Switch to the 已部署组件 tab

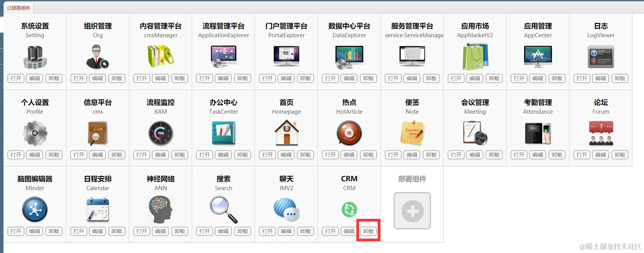tap(19, 8)
